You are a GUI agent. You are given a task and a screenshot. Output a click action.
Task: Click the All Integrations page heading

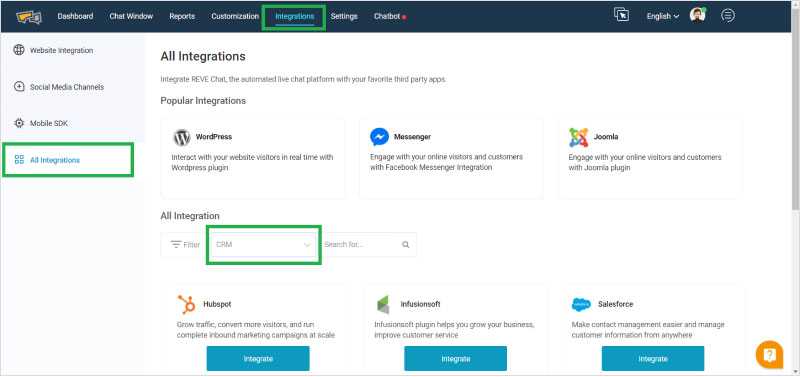203,57
